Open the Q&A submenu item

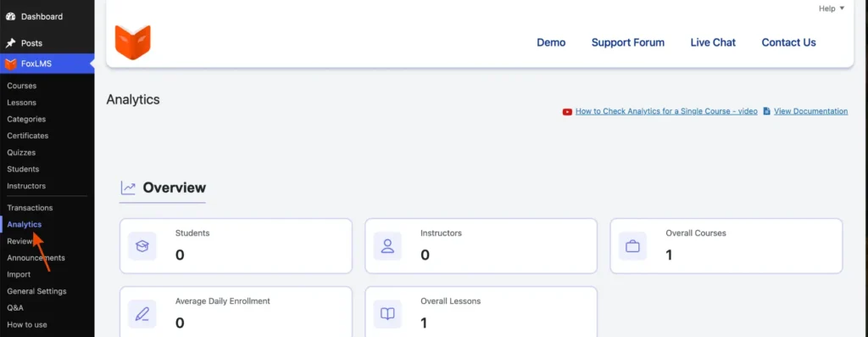15,307
